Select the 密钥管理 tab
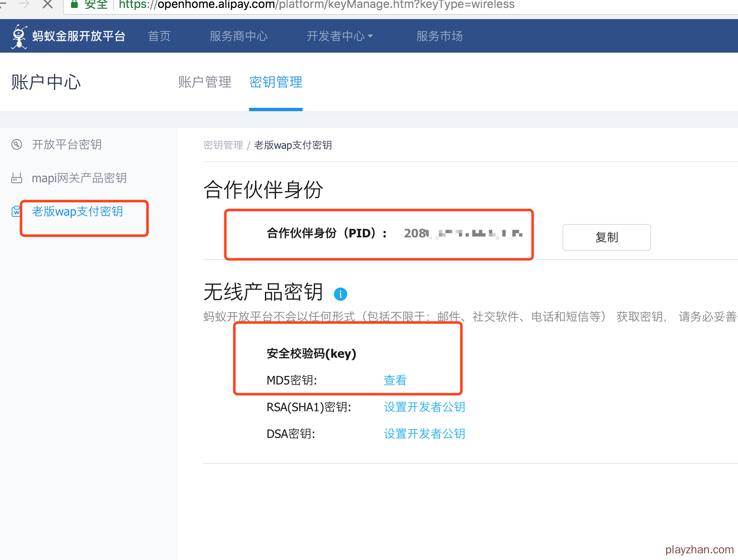 pyautogui.click(x=276, y=82)
